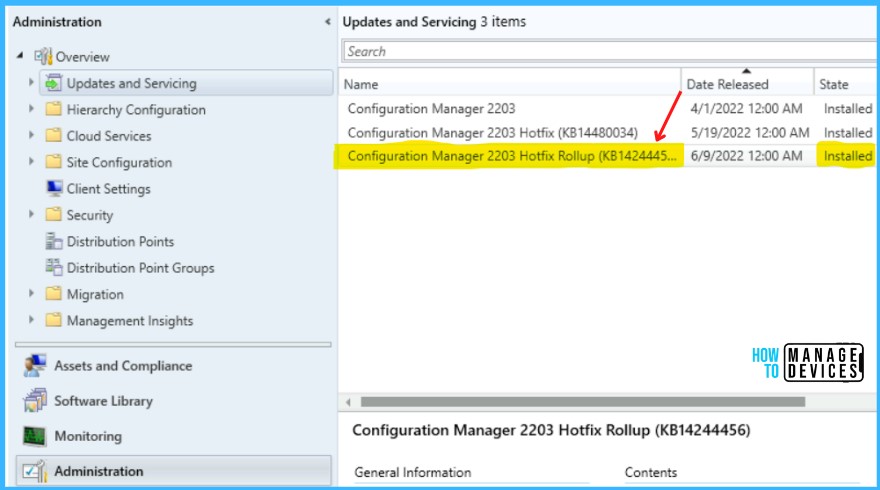Expand the Site Configuration node

(31, 162)
